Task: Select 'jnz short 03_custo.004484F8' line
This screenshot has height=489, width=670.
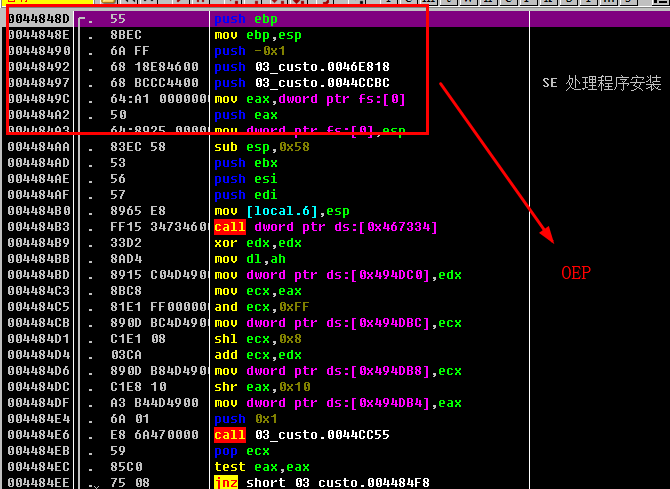Action: (x=322, y=483)
